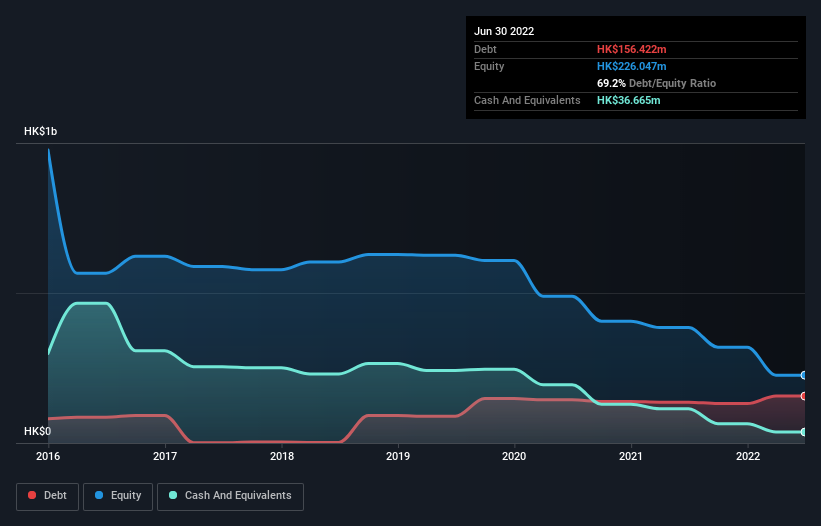Click the 2022 axis label
The height and width of the screenshot is (526, 821).
pyautogui.click(x=748, y=456)
